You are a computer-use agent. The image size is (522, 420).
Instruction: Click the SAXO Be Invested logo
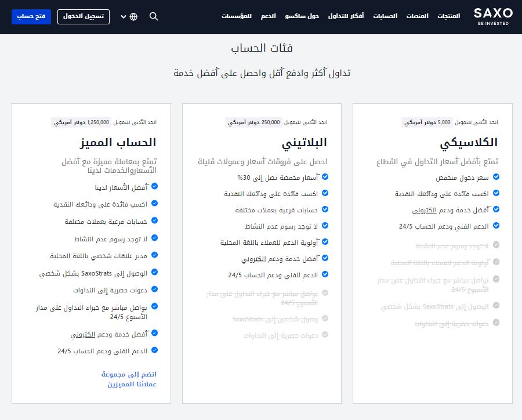[x=492, y=16]
